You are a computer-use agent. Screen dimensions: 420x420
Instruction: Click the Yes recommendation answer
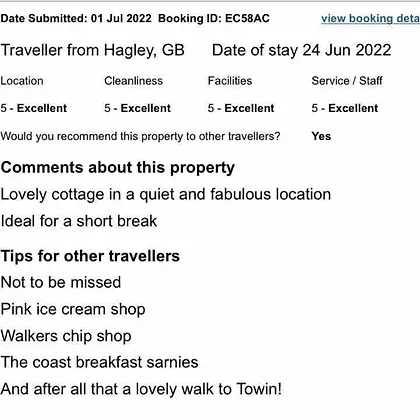coord(321,136)
